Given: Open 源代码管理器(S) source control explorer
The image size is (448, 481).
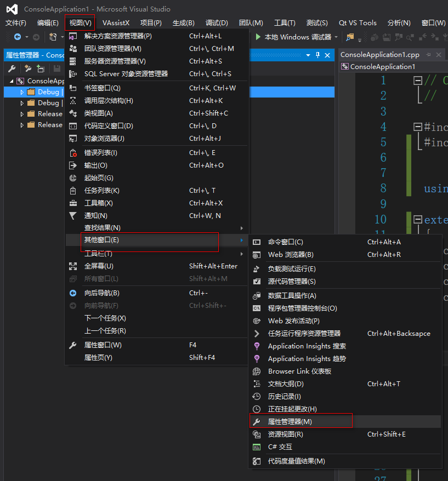Looking at the screenshot, I should (345, 282).
